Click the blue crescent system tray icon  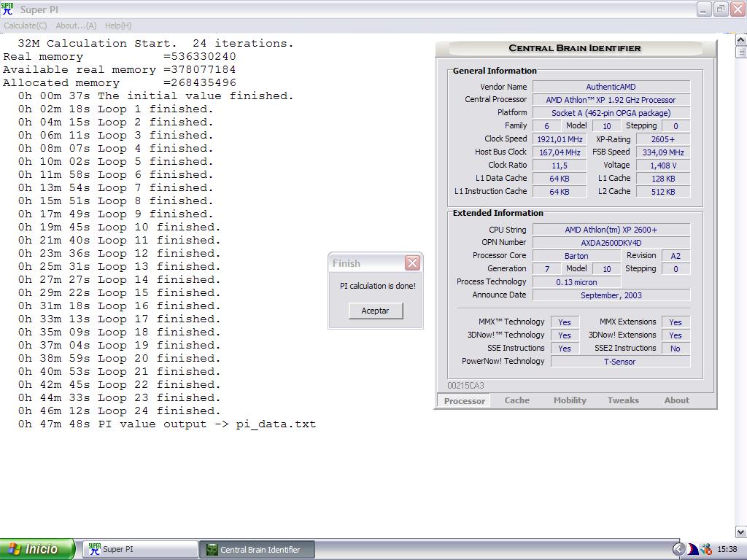click(x=692, y=550)
